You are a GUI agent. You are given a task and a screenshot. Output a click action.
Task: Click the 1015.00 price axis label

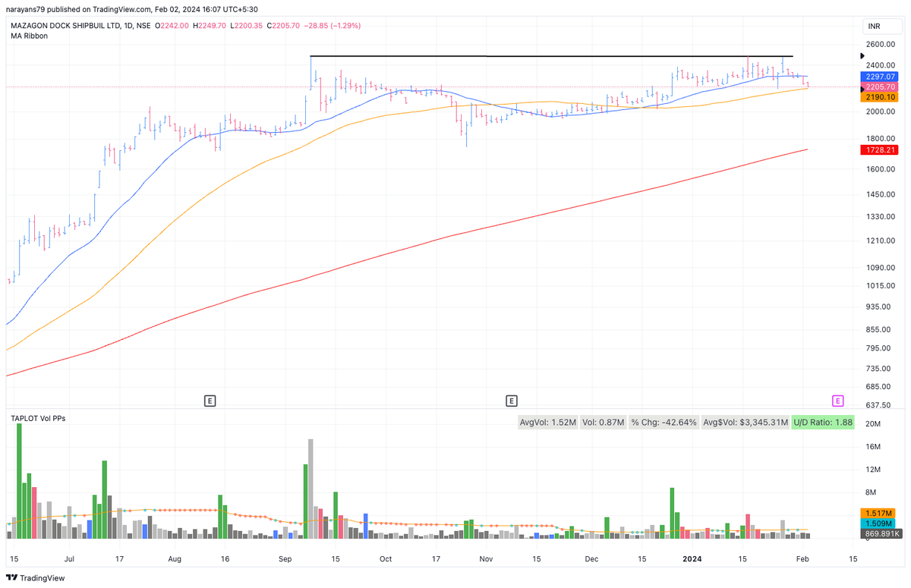pyautogui.click(x=880, y=285)
